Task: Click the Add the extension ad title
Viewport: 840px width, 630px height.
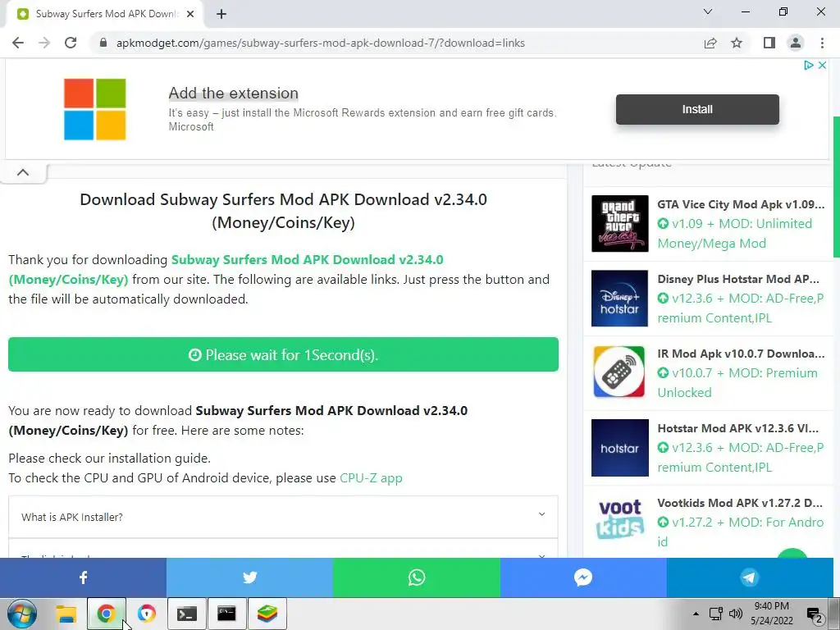Action: tap(234, 94)
